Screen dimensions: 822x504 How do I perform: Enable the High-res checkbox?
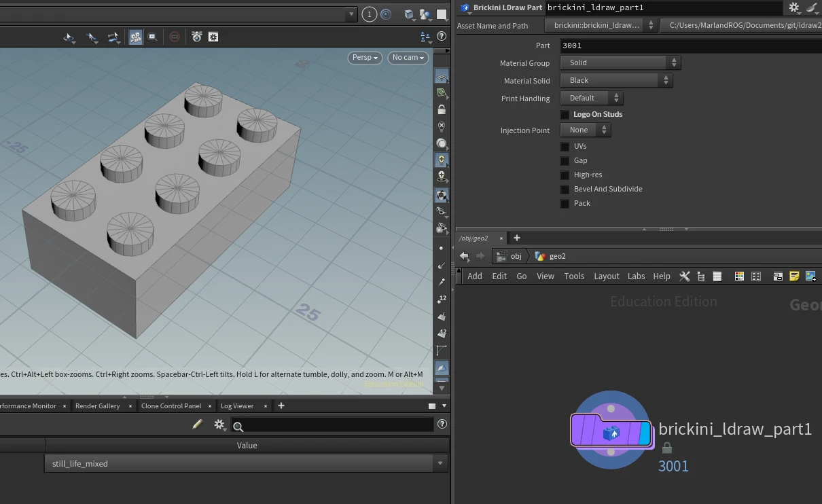pos(565,175)
